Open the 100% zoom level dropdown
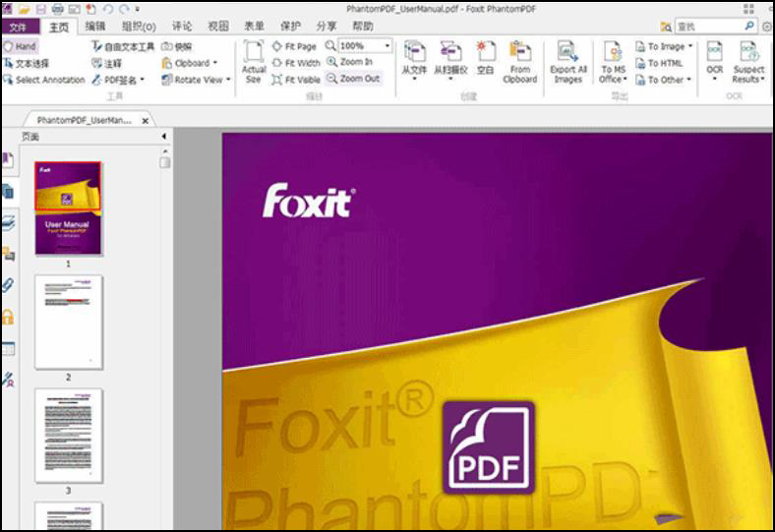The width and height of the screenshot is (775, 532). (x=387, y=46)
